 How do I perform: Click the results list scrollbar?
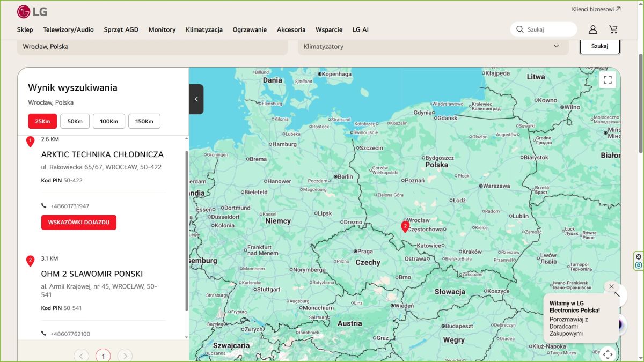(187, 231)
